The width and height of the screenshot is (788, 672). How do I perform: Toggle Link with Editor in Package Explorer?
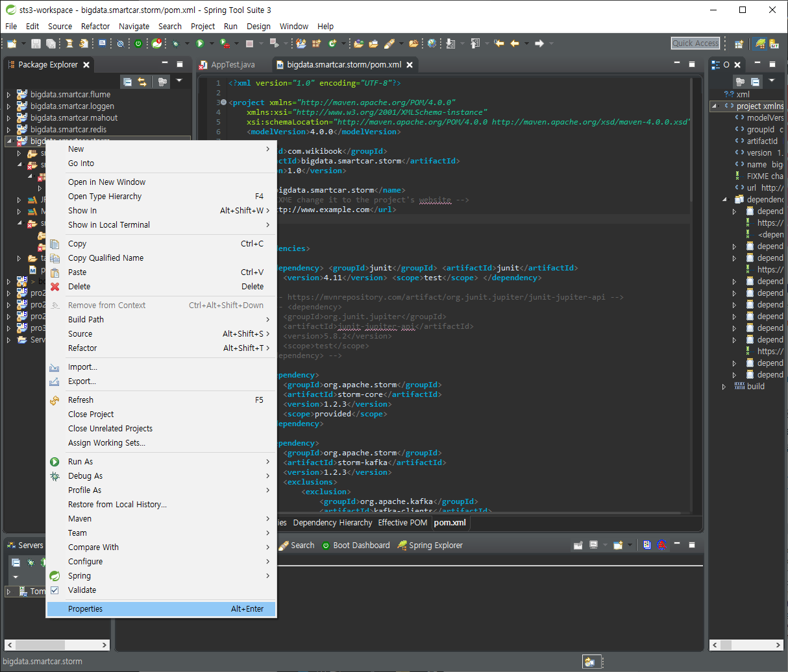coord(142,82)
